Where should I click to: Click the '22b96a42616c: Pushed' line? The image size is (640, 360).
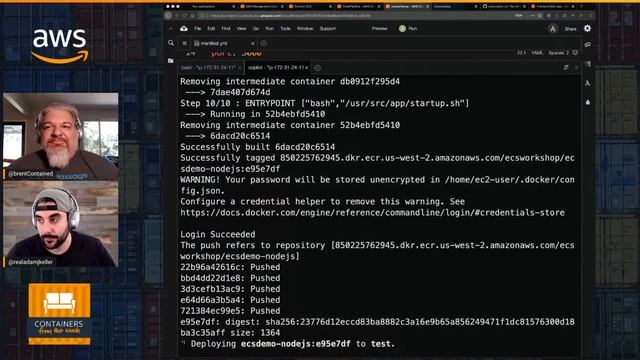230,267
